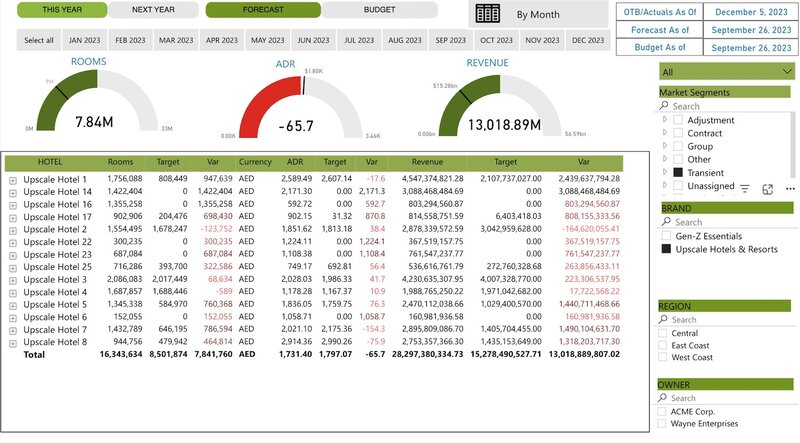Select the BUDGET comparison
800x443 pixels.
tap(380, 10)
